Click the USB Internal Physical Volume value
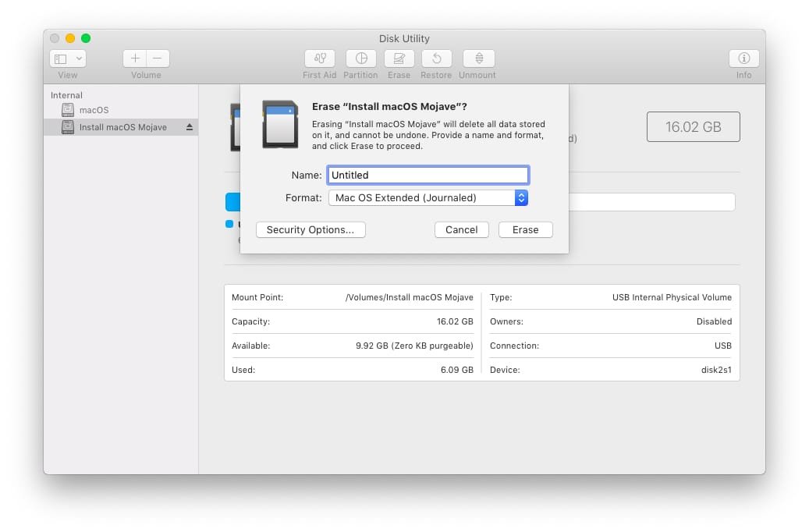This screenshot has width=809, height=532. (672, 298)
